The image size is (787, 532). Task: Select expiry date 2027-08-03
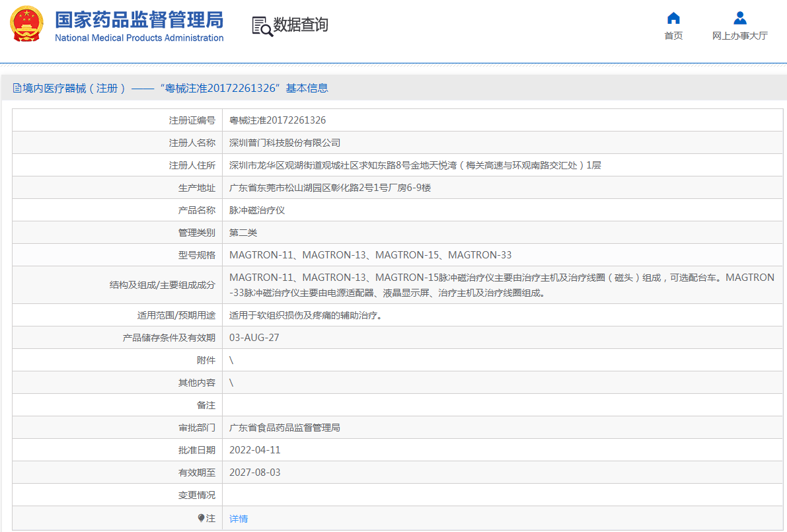tap(255, 473)
